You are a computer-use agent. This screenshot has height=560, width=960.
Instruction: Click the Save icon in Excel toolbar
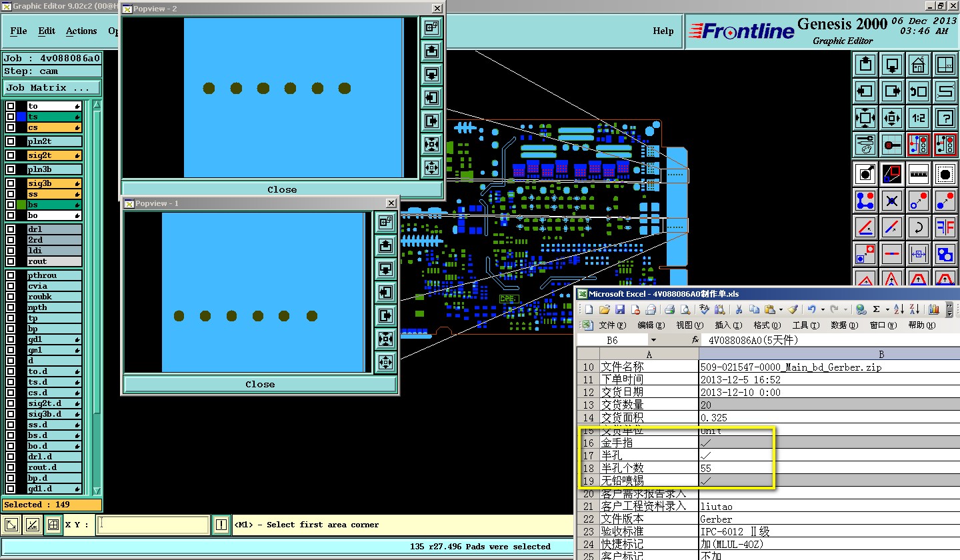coord(620,309)
